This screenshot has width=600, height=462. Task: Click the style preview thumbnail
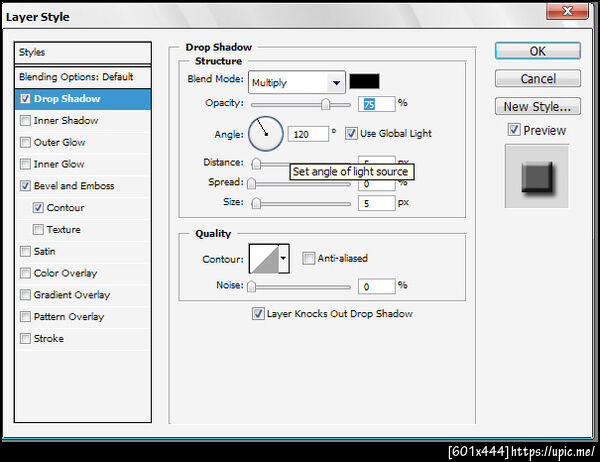tap(536, 176)
